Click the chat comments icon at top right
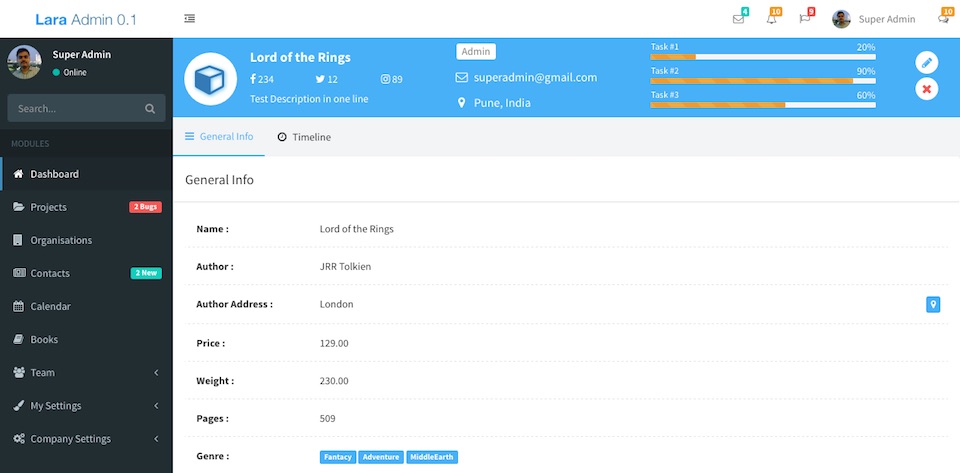The height and width of the screenshot is (473, 960). coord(942,19)
